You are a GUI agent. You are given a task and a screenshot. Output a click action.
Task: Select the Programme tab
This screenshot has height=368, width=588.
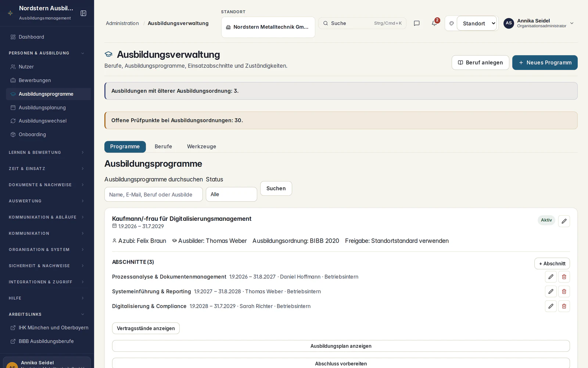point(125,146)
